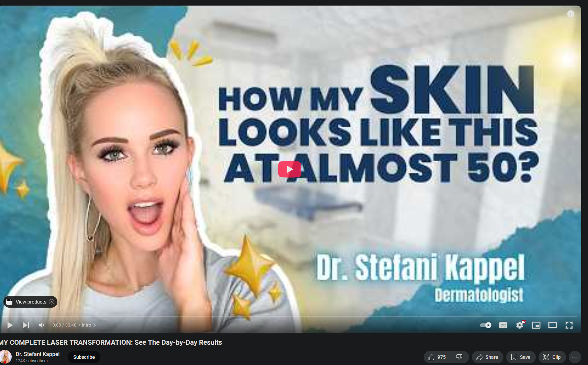Seek along the video progress bar

pos(289,316)
